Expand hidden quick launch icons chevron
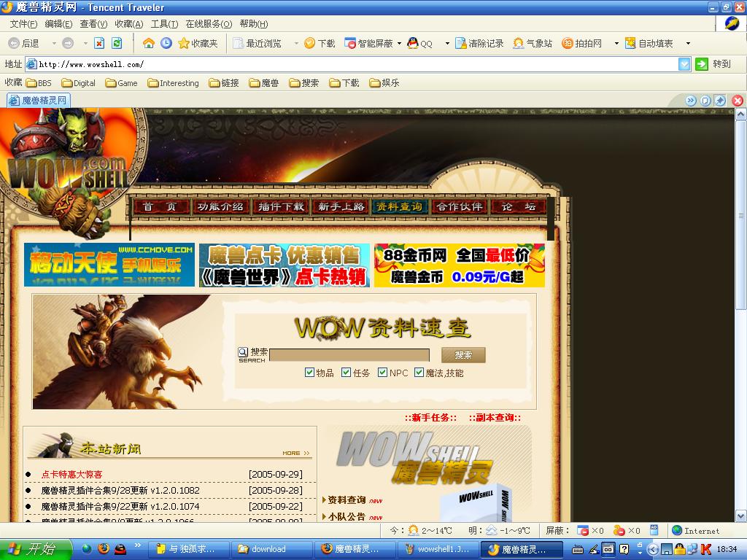Viewport: 747px width, 560px height. tap(138, 545)
